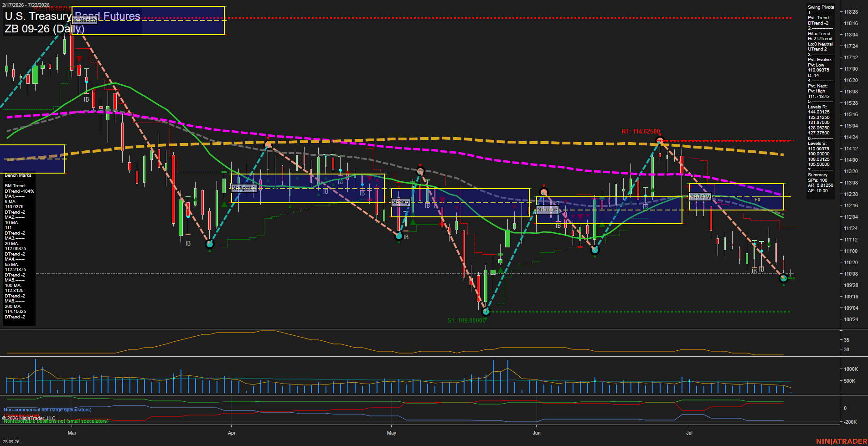The height and width of the screenshot is (446, 868).
Task: Click "SP's: 100" in the Summary section
Action: click(817, 180)
